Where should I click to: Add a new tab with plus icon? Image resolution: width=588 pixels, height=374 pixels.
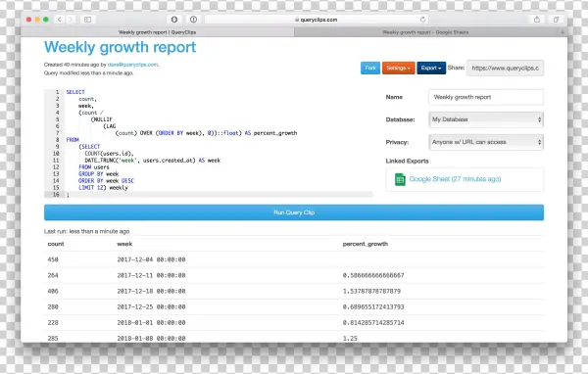click(563, 32)
